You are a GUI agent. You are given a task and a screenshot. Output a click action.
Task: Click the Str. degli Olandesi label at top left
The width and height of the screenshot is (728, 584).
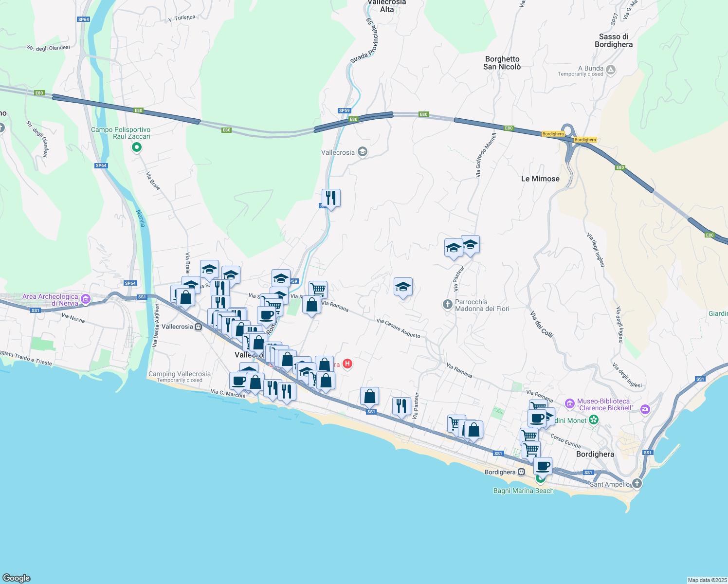tap(48, 48)
